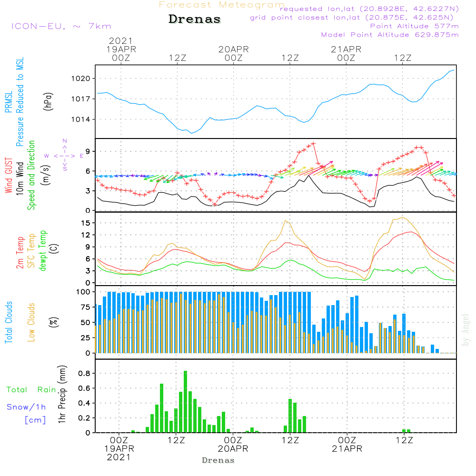The width and height of the screenshot is (476, 476).
Task: Click the "50" cloud percentage tick
Action: (x=86, y=323)
